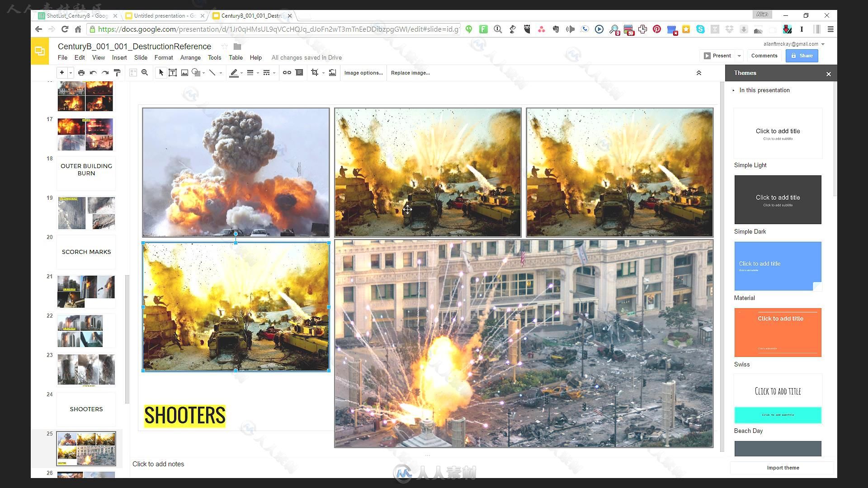Insert a comment from the toolbar
The width and height of the screenshot is (868, 488).
(x=299, y=73)
